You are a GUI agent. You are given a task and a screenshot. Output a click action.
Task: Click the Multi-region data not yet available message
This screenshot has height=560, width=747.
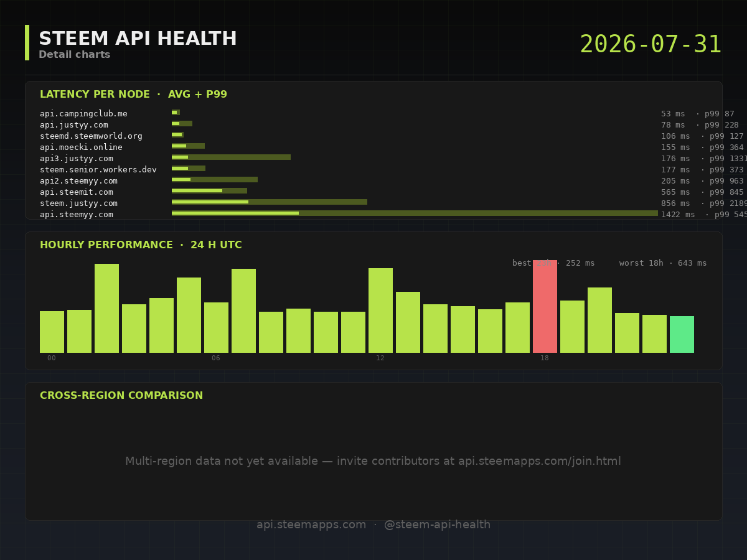(x=373, y=461)
